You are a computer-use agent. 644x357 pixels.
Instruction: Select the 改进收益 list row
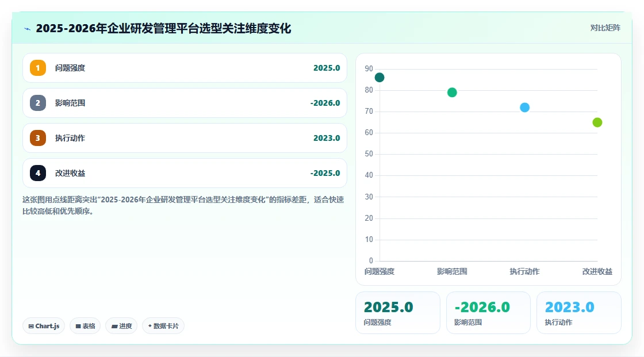pos(185,173)
